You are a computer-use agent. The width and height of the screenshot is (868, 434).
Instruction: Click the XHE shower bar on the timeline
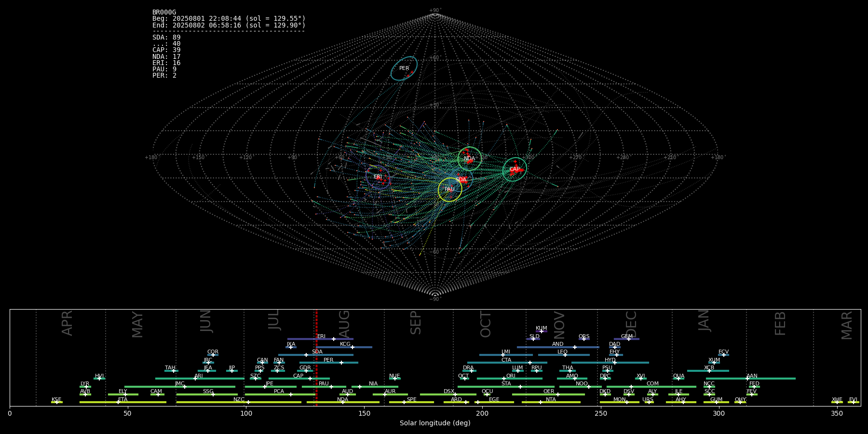837,402
